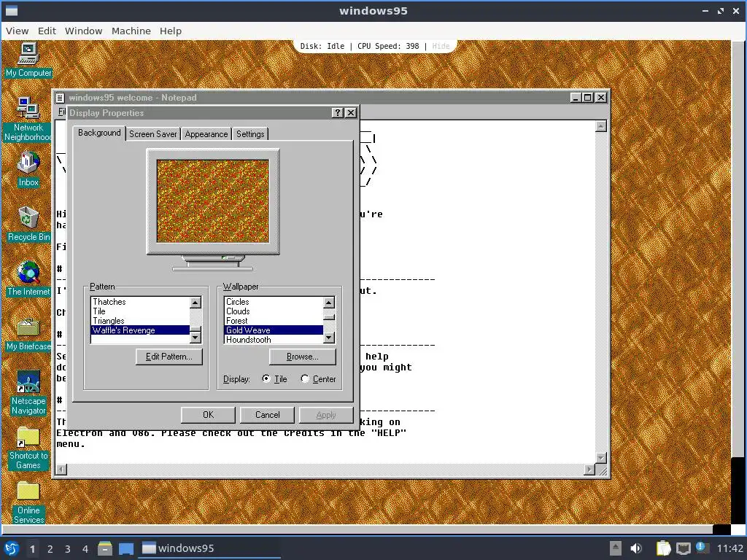Click the Wallpaper list scrollbar thumb
Screen dimensions: 747x560
coord(329,316)
